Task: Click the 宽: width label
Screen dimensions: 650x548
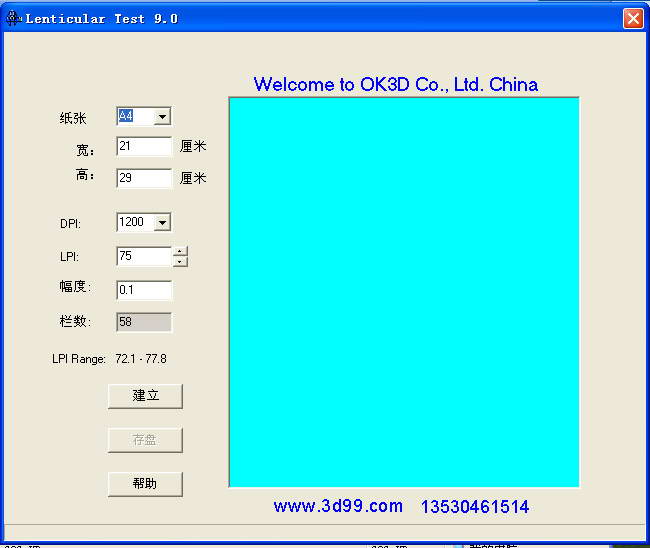Action: pos(85,150)
